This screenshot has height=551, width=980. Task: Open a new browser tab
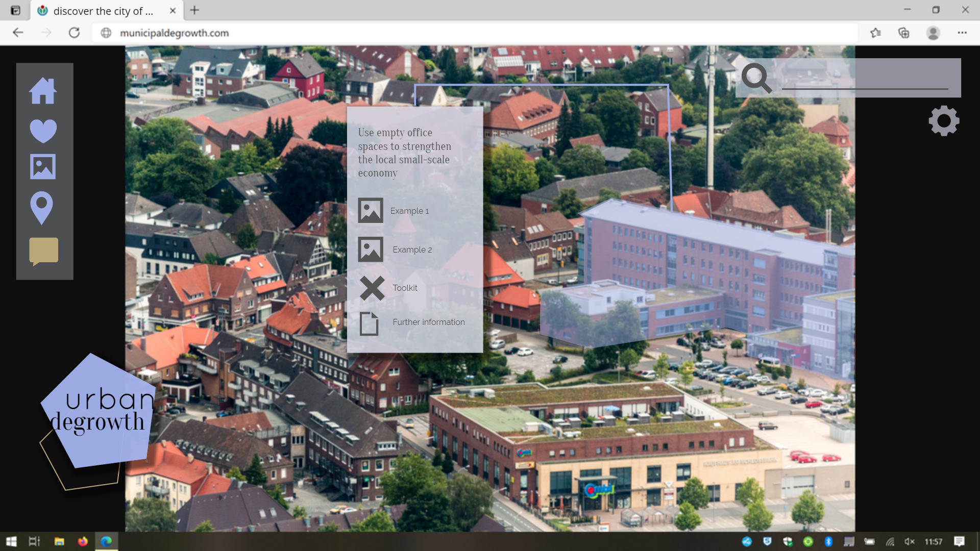point(194,10)
